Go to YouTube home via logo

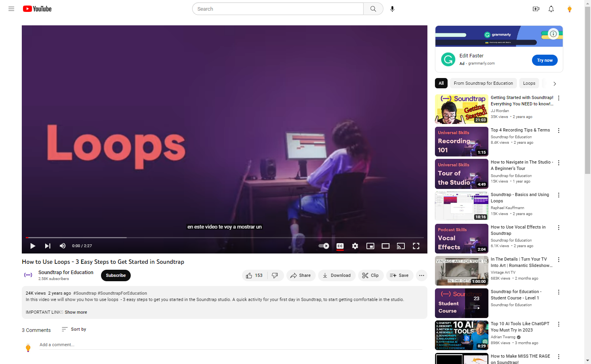[x=37, y=9]
